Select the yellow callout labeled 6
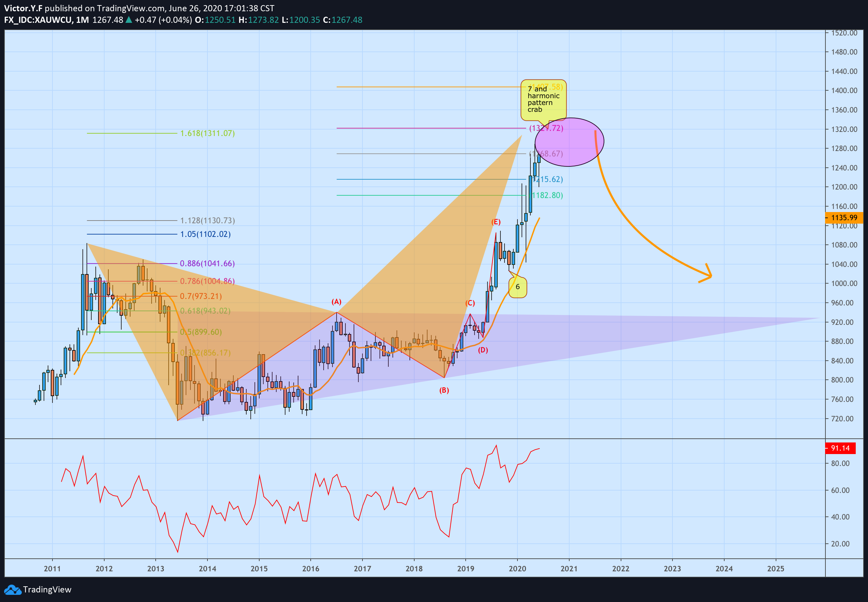 point(517,287)
